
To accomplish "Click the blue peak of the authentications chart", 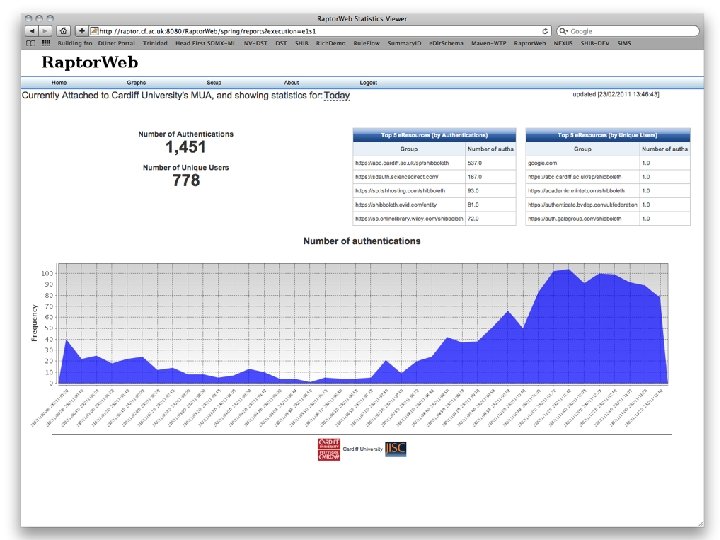I will [x=568, y=272].
